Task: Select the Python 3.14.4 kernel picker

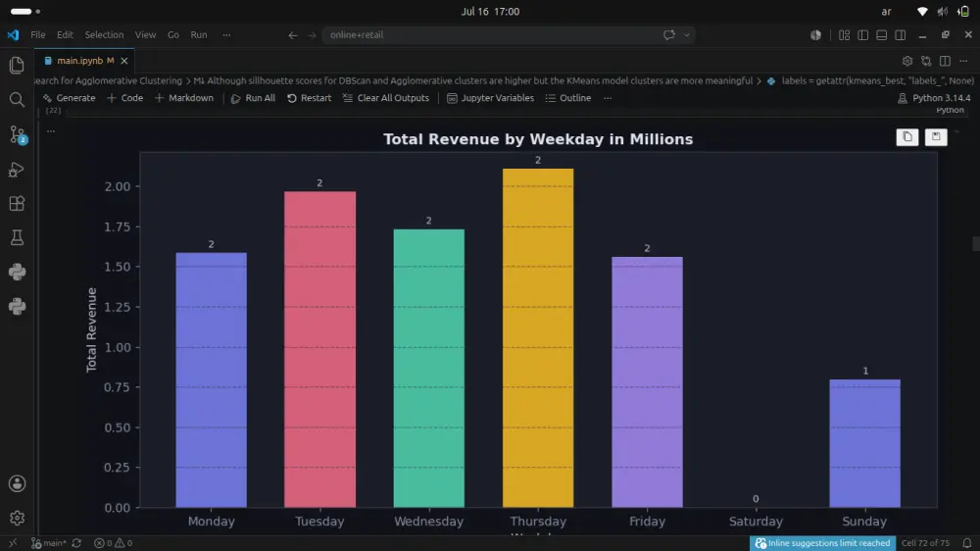Action: 934,98
